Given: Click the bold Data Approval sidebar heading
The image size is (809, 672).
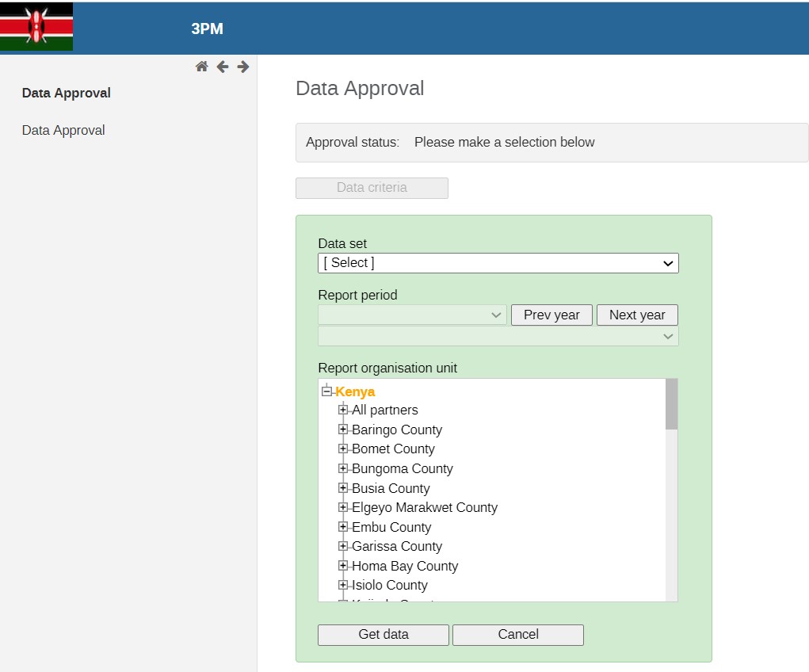Looking at the screenshot, I should pos(66,93).
